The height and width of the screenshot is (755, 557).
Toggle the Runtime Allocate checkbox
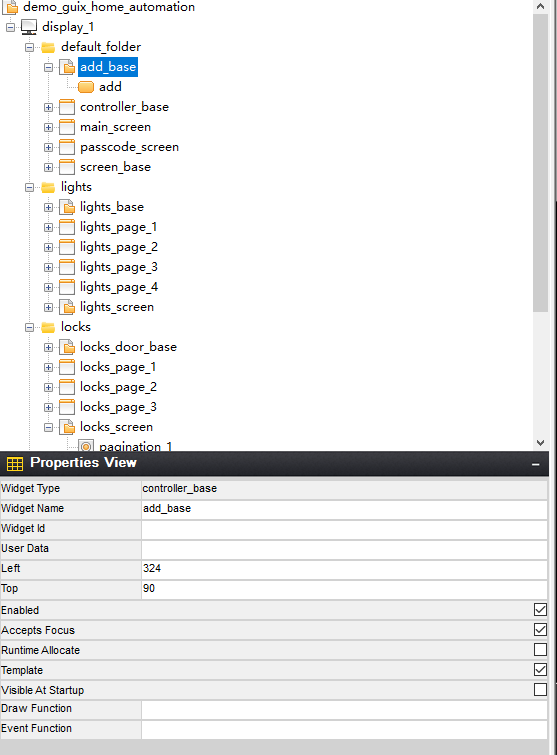[x=540, y=650]
